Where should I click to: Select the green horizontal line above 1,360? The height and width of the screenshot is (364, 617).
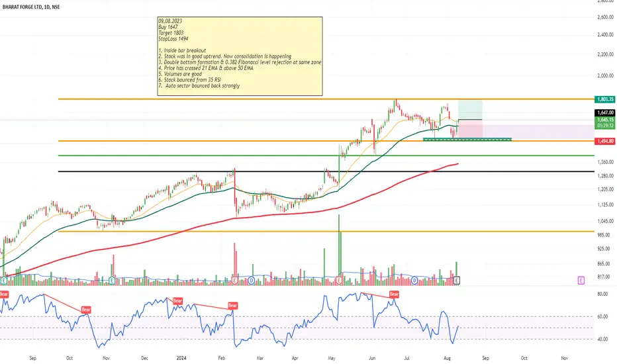click(326, 156)
